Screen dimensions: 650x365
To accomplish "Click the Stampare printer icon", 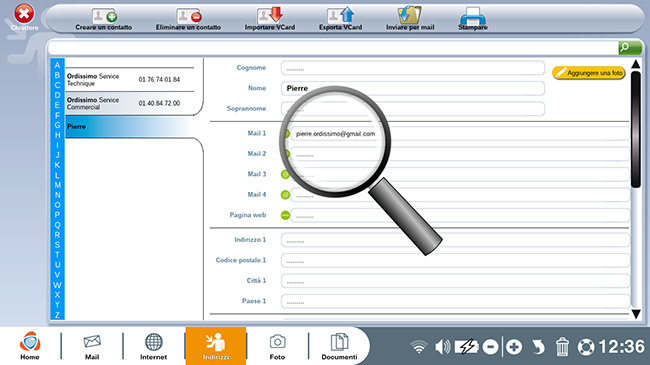I will tap(473, 16).
